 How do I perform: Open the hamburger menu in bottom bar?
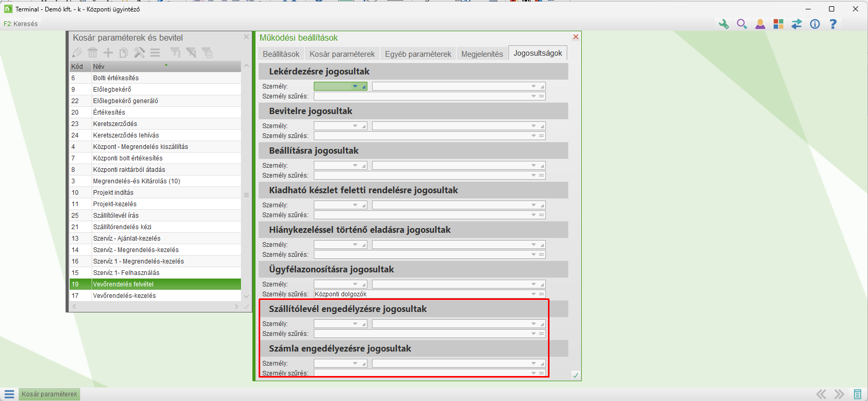point(9,394)
